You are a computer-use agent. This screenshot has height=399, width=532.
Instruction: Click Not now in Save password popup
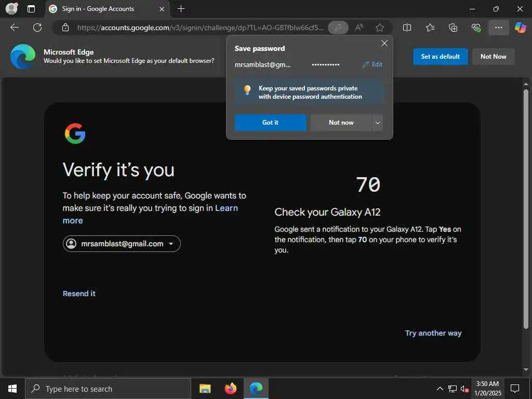[341, 123]
